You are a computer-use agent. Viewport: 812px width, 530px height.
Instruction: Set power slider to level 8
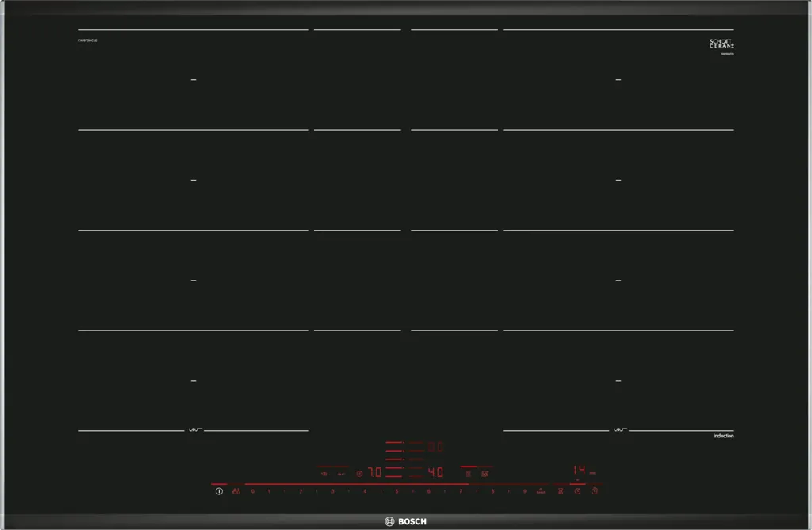pyautogui.click(x=492, y=491)
